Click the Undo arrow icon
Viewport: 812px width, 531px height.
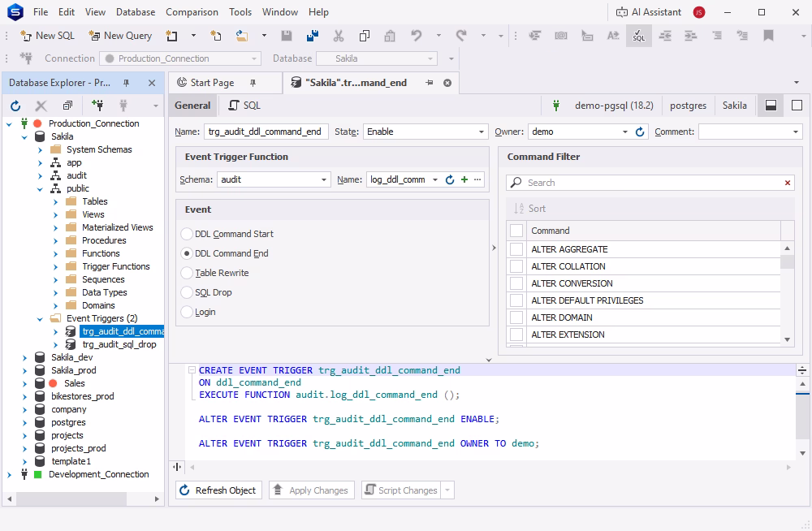coord(417,36)
